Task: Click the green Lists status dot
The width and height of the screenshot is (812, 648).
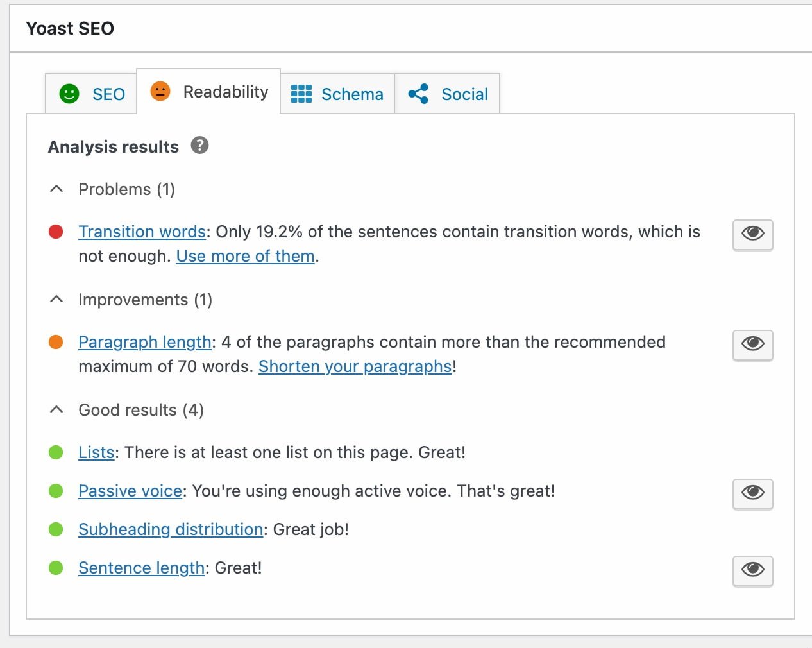Action: point(56,452)
